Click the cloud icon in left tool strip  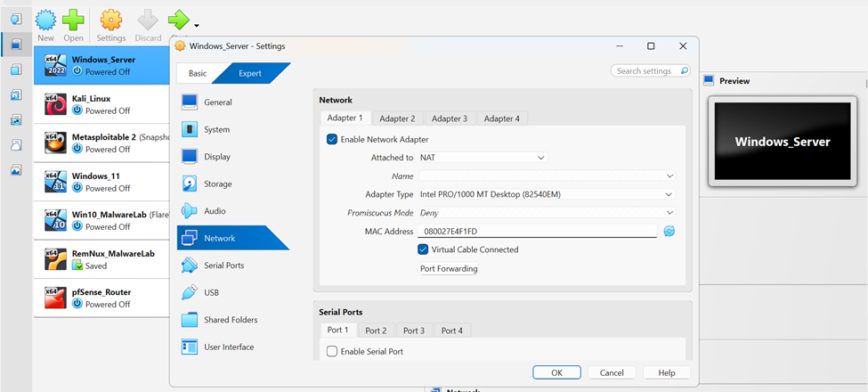(16, 145)
